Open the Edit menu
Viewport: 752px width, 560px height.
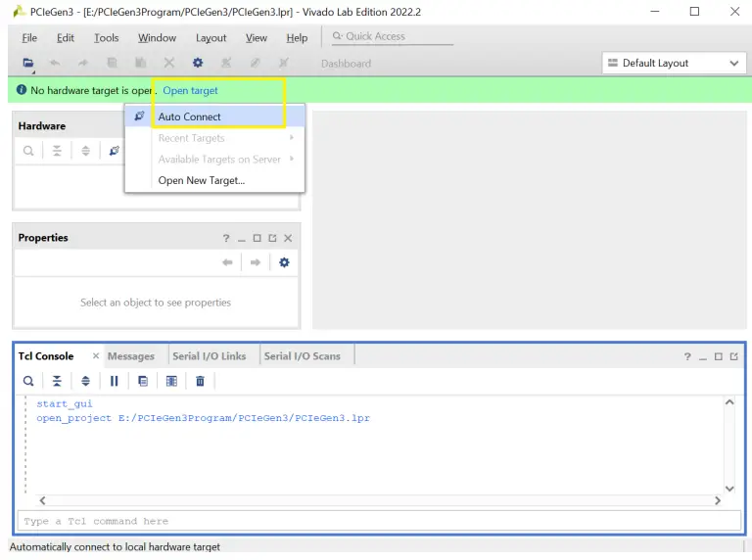(x=66, y=38)
